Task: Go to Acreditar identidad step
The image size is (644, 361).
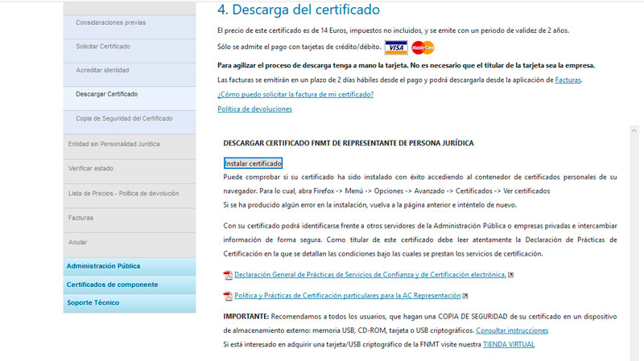Action: tap(130, 75)
